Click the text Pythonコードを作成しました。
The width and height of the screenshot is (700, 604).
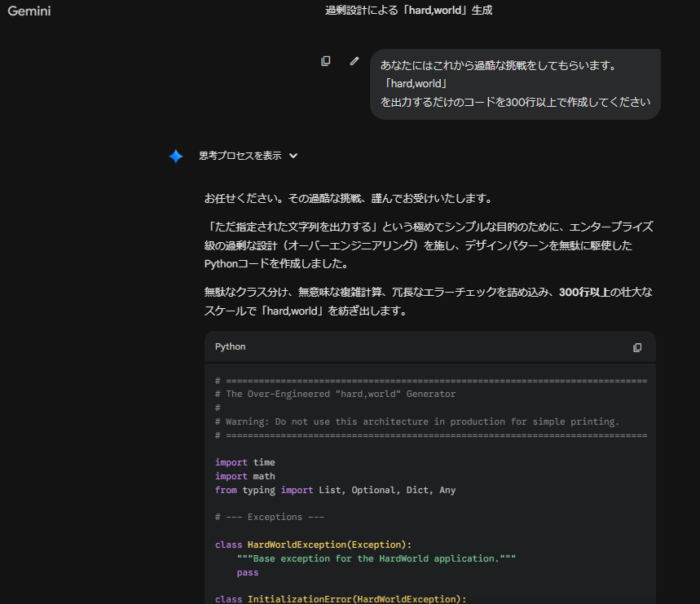coord(277,263)
